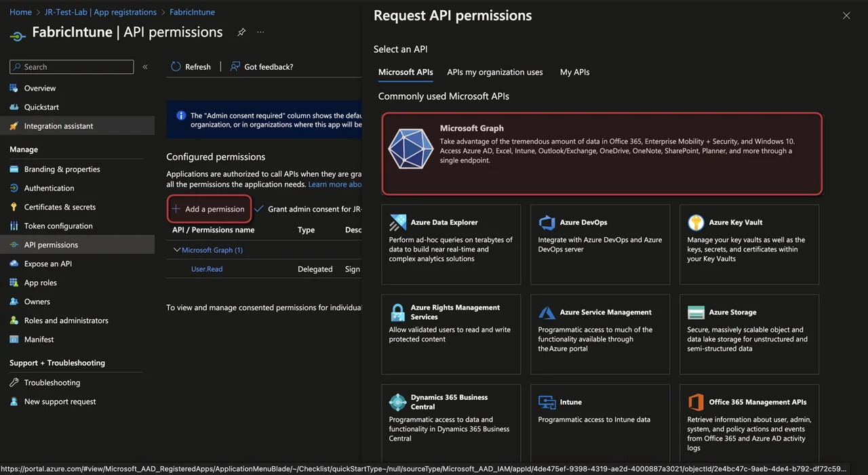Click the Manifest icon
This screenshot has width=868, height=475.
14,339
